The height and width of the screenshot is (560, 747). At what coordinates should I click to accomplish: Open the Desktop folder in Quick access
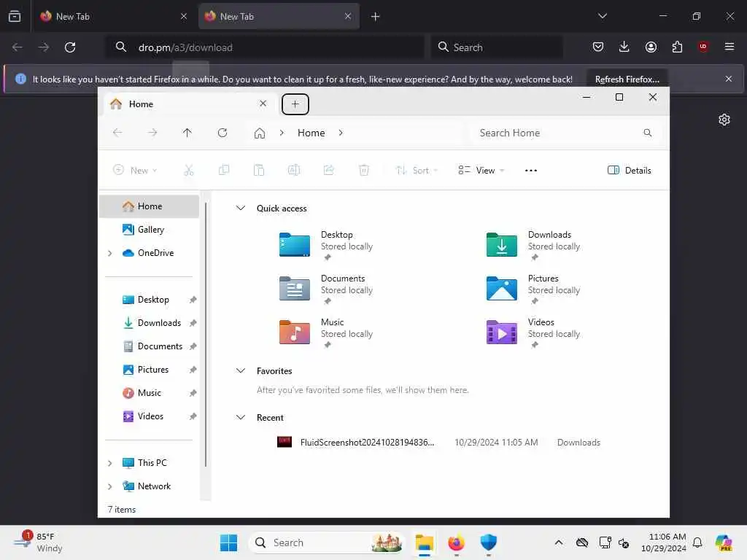[x=326, y=245]
